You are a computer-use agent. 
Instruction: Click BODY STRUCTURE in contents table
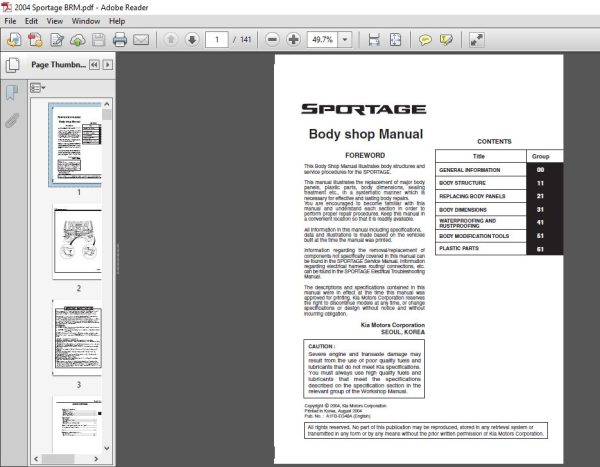click(x=462, y=183)
